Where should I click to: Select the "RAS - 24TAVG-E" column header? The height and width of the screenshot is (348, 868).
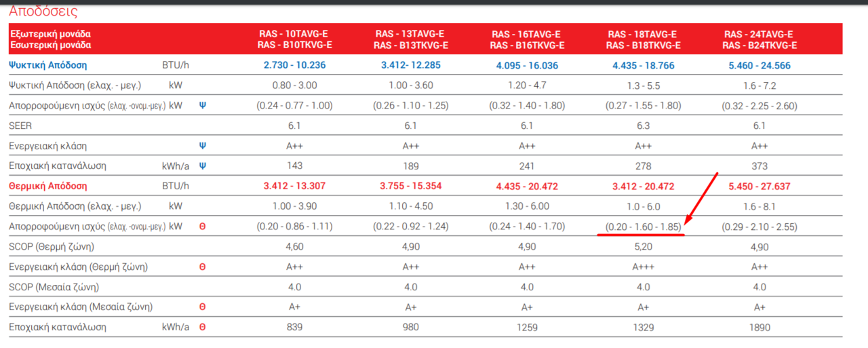(759, 34)
